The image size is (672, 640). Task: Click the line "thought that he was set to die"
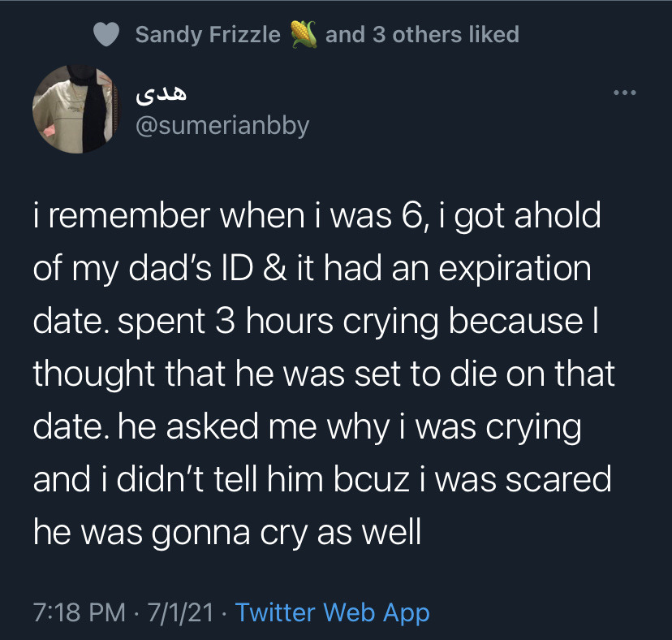click(324, 374)
